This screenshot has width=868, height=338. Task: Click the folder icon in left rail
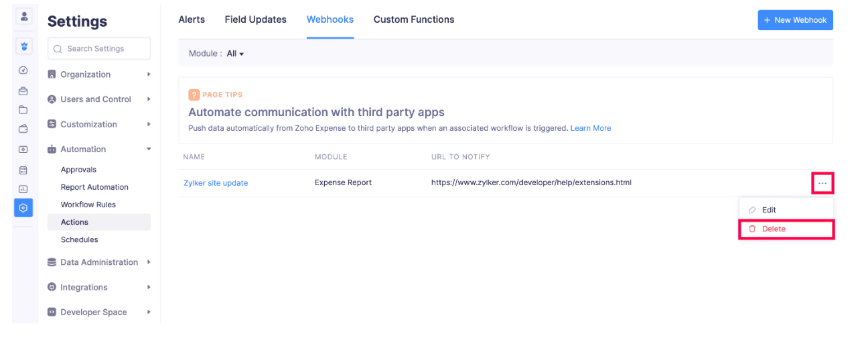[23, 110]
